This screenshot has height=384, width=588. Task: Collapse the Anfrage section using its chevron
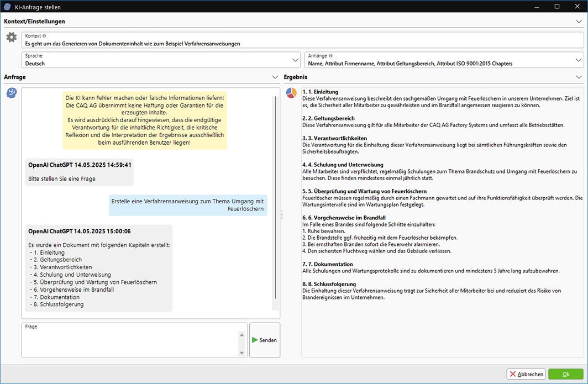[275, 77]
